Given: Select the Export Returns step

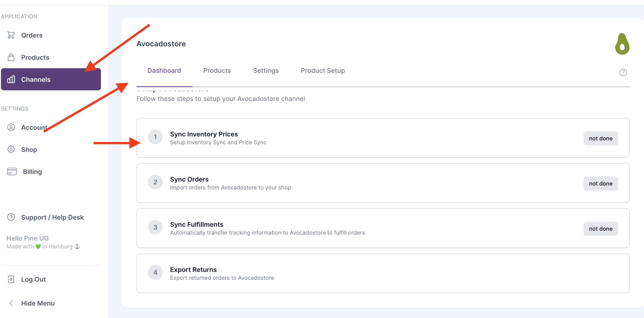Looking at the screenshot, I should [x=383, y=273].
